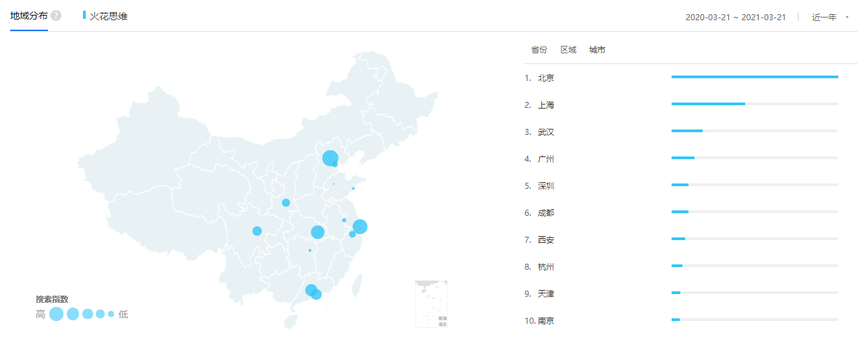Switch to the 省份 tab

point(539,50)
